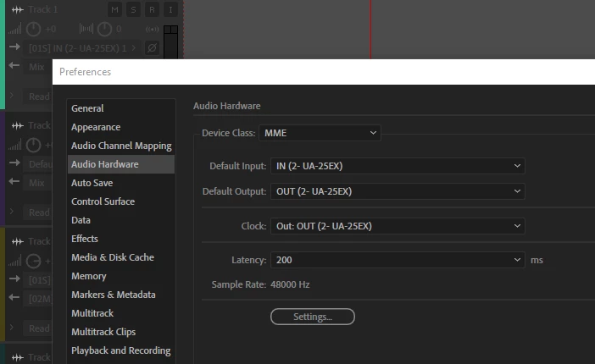Adjust the Track 1 volume knob
Viewport: 595px width, 364px height.
click(x=33, y=29)
